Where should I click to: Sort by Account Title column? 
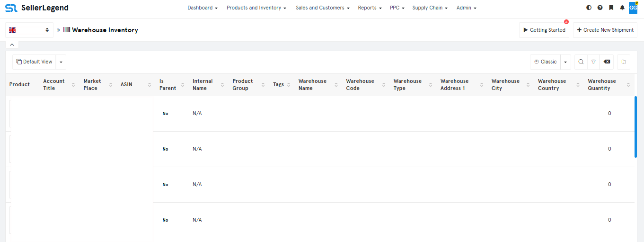pos(73,85)
